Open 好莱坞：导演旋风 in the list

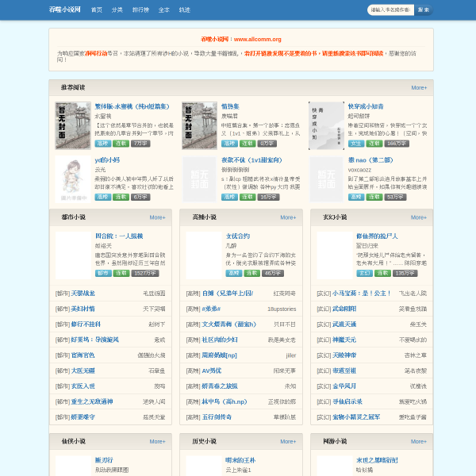pyautogui.click(x=94, y=340)
